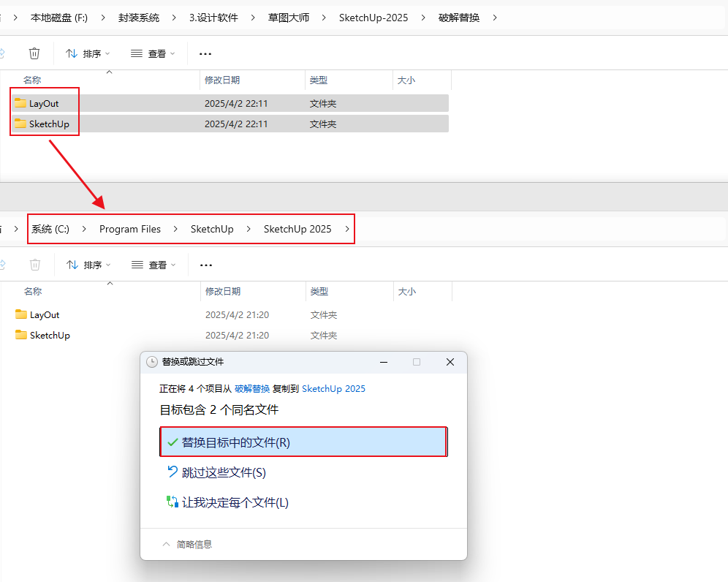Choose 替换目标中的文件(R) to replace files
The width and height of the screenshot is (728, 582).
(x=303, y=442)
